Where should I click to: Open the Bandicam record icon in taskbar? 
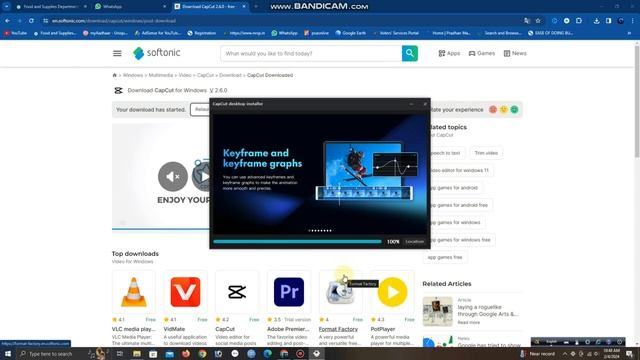click(300, 353)
